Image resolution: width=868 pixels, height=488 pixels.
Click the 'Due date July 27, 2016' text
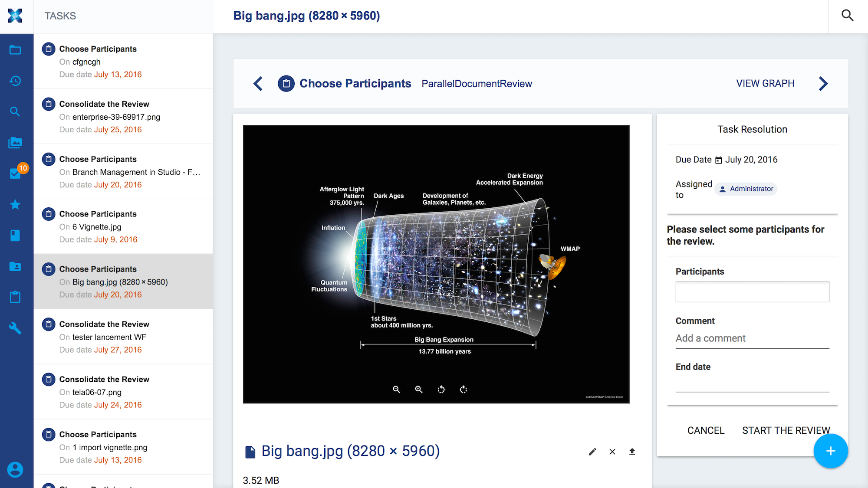click(101, 350)
